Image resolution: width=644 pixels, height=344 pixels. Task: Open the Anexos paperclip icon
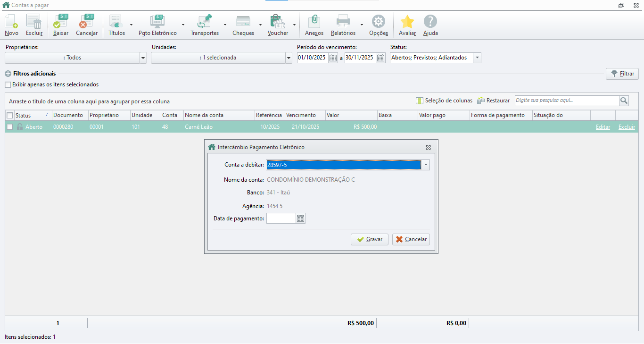click(314, 22)
